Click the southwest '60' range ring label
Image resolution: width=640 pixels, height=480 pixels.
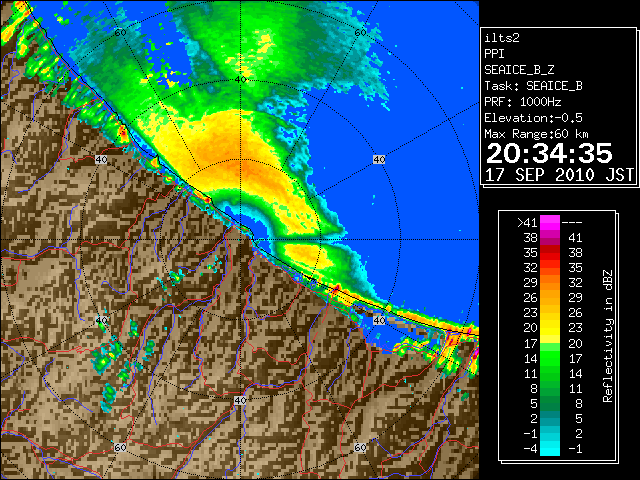pos(120,448)
